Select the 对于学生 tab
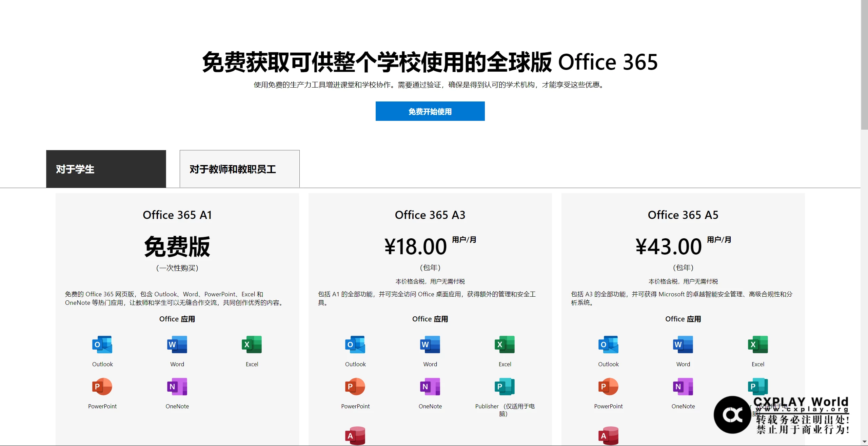 (106, 169)
